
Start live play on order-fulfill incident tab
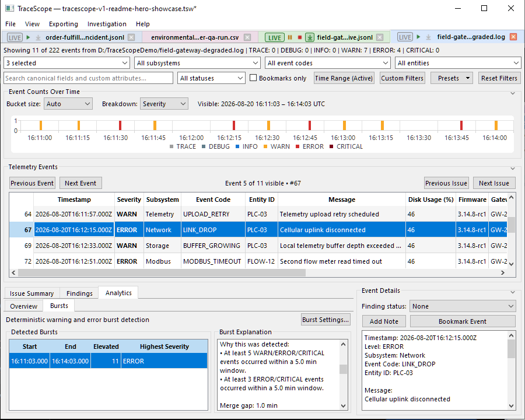(x=29, y=37)
